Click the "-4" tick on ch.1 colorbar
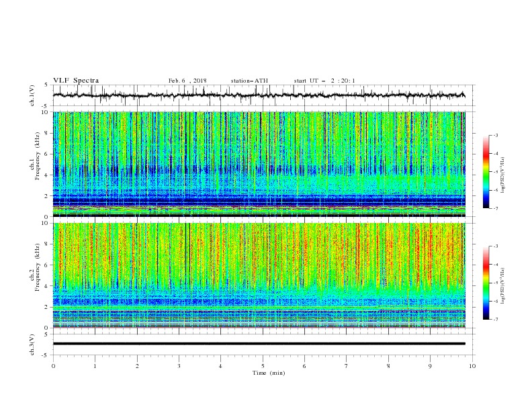This screenshot has height=411, width=532. click(x=496, y=154)
